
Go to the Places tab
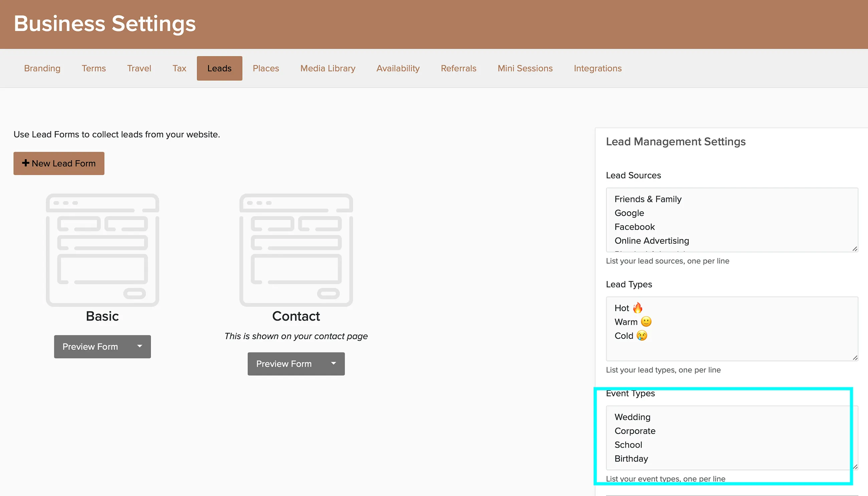[266, 68]
